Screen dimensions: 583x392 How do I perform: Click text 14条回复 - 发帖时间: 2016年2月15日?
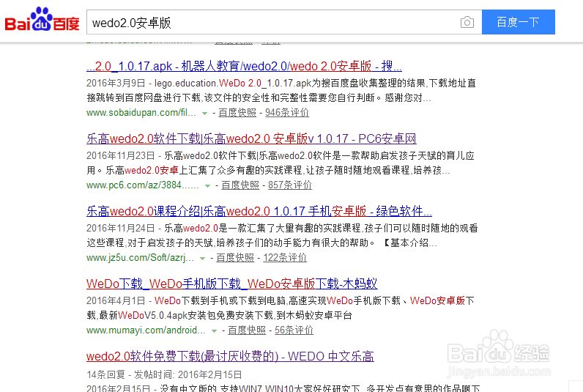pyautogui.click(x=164, y=374)
